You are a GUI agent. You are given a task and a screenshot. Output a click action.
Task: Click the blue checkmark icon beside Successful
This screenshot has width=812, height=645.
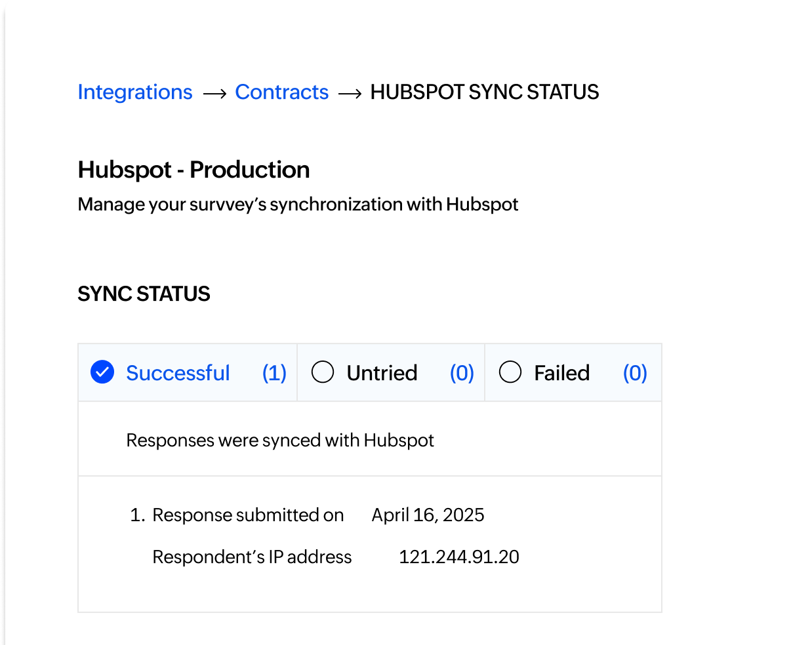pyautogui.click(x=102, y=372)
